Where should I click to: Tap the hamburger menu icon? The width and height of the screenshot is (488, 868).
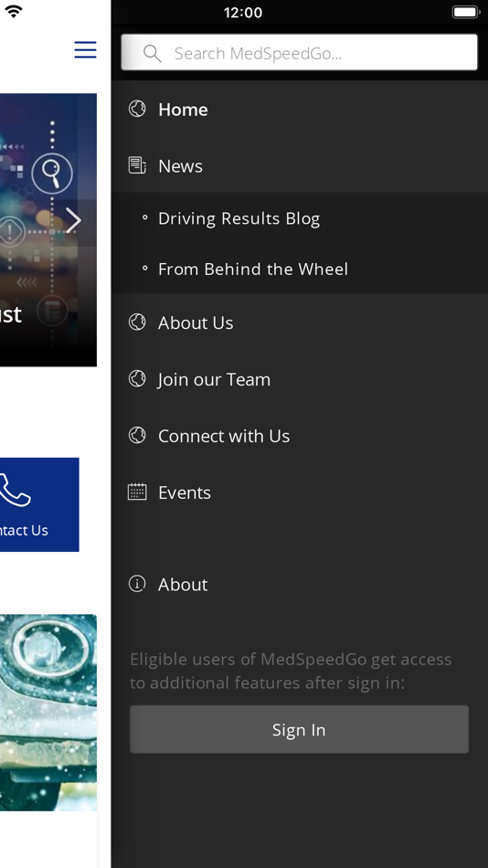85,50
